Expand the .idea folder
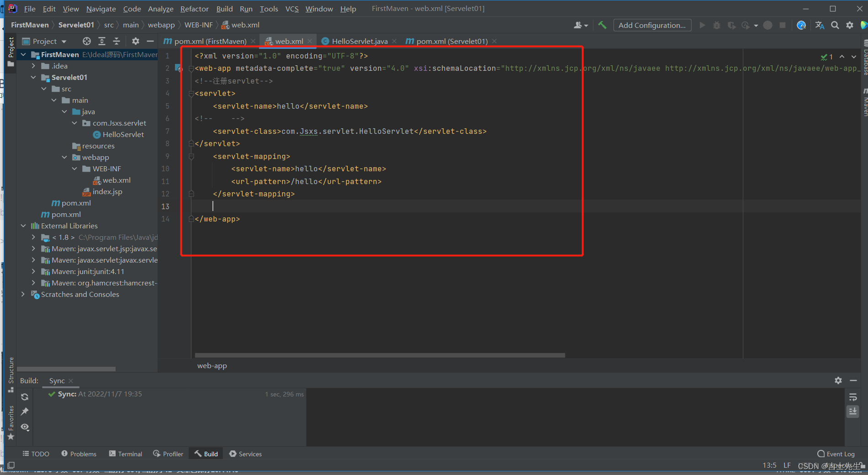868x475 pixels. 33,66
